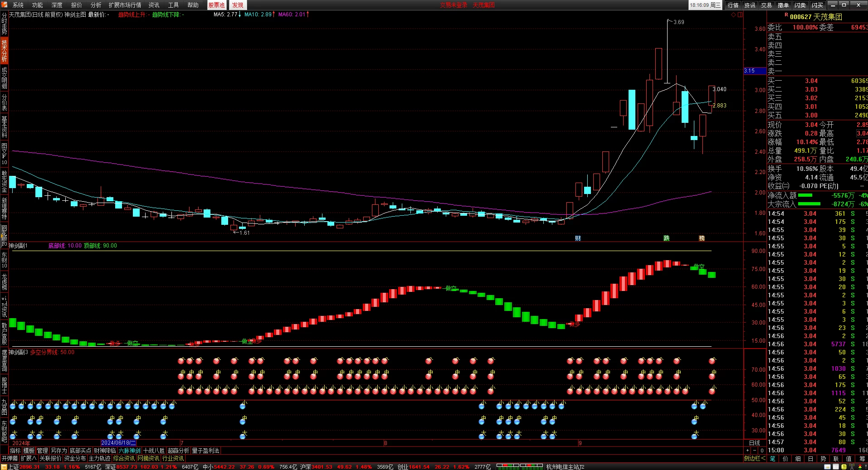Toggle the 开弹幕 option
Image resolution: width=868 pixels, height=470 pixels.
pos(10,459)
